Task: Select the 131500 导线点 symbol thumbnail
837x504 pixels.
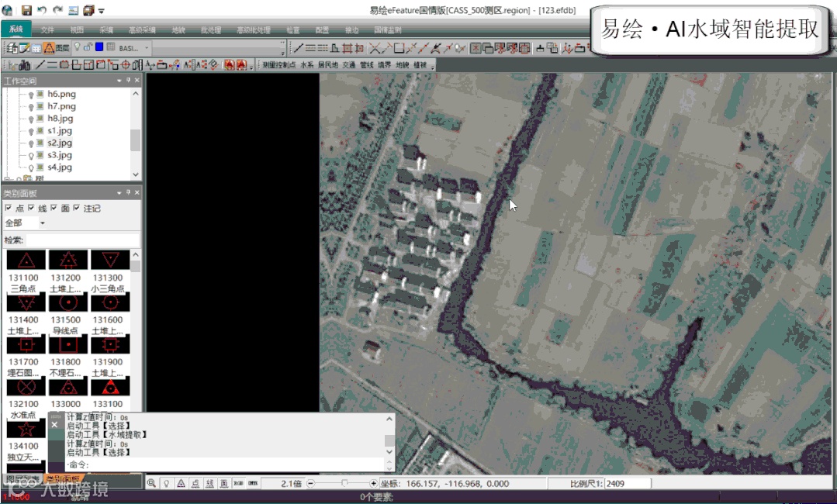Action: tap(67, 302)
